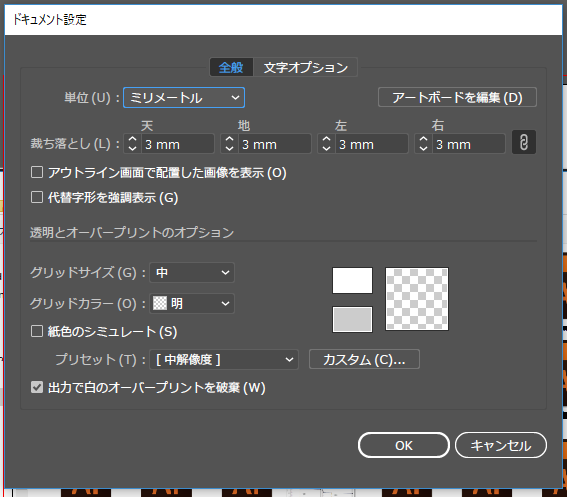Click the 地 bleed stepper arrows

pos(229,144)
